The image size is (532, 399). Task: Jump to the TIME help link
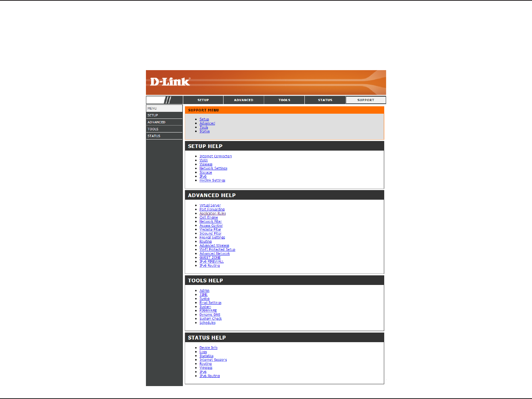coord(204,295)
